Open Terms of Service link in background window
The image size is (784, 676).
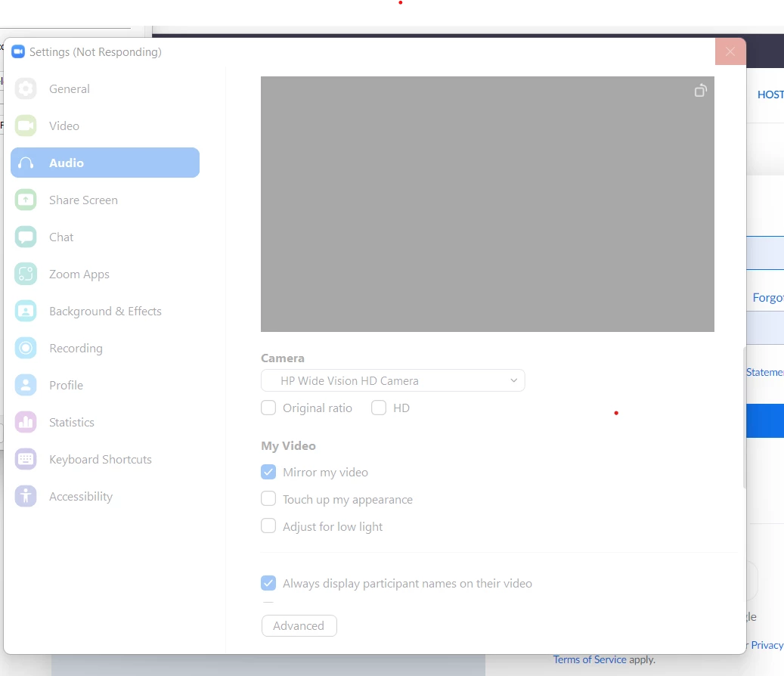tap(590, 659)
